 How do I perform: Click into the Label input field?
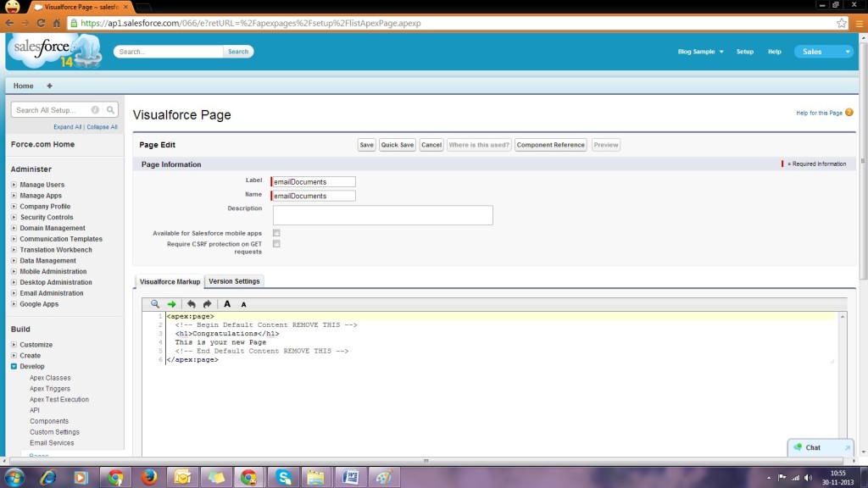tap(314, 181)
